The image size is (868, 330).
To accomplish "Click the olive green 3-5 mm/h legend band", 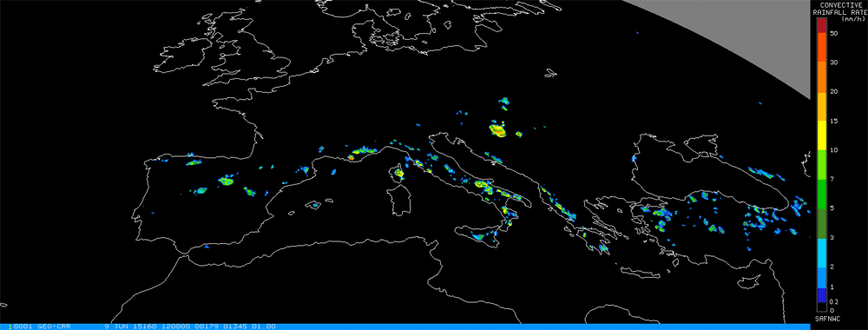I will point(821,222).
